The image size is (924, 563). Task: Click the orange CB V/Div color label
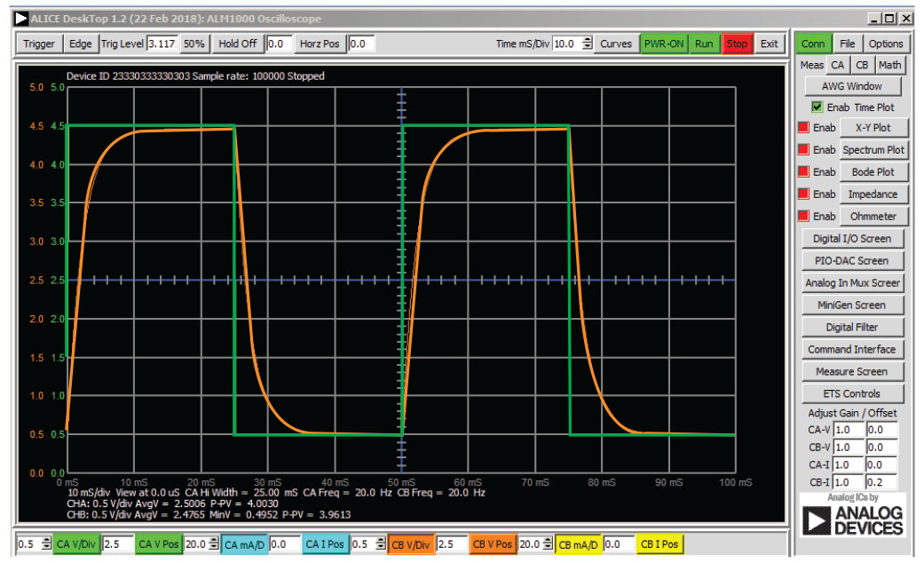click(411, 543)
